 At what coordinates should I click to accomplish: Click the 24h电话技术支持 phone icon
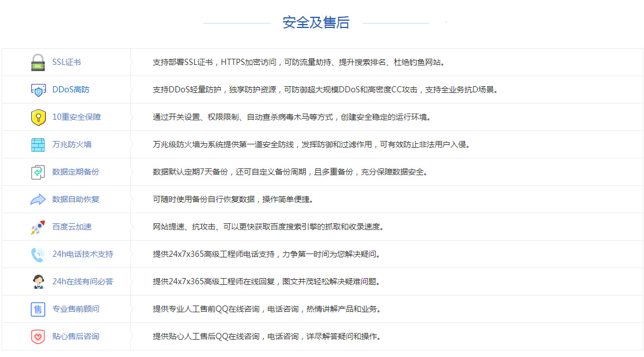(x=38, y=254)
